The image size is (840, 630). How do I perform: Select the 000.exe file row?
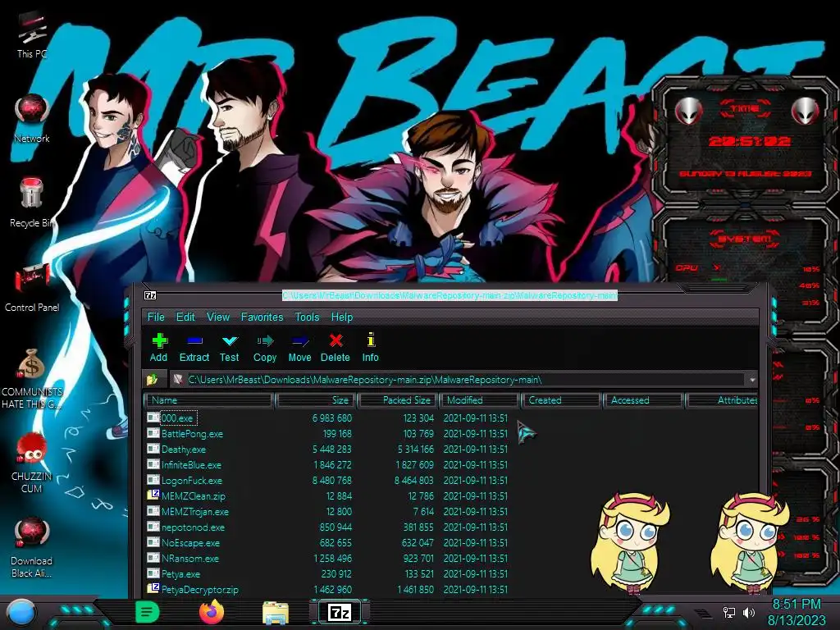point(327,418)
